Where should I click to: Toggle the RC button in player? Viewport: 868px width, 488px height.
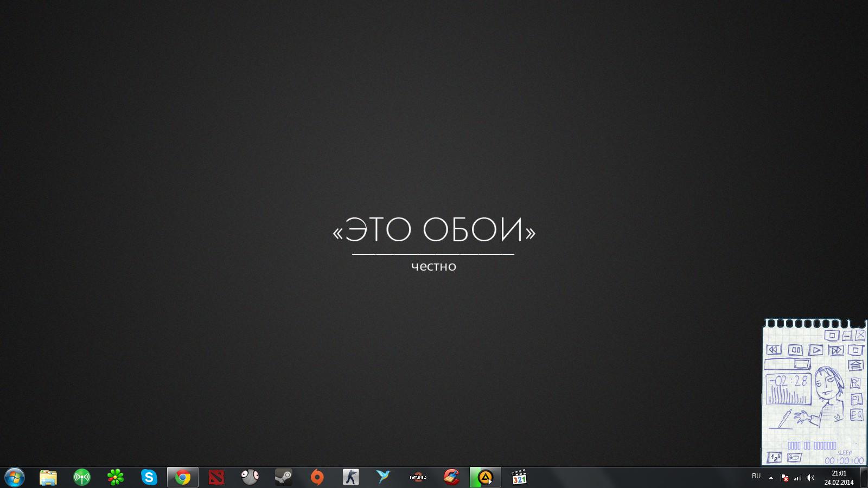pyautogui.click(x=855, y=383)
